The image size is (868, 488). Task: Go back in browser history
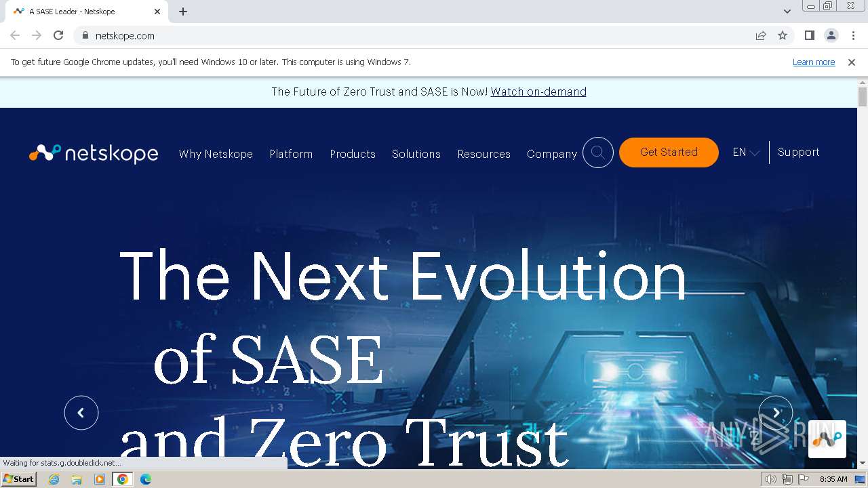coord(15,35)
